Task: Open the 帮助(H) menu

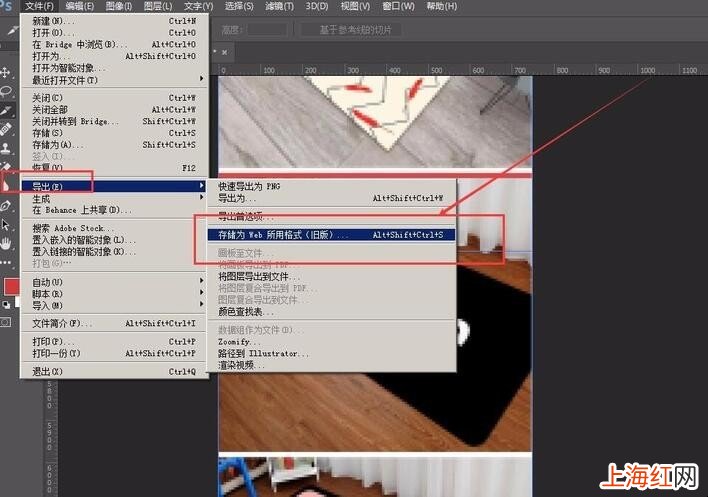Action: (x=442, y=6)
